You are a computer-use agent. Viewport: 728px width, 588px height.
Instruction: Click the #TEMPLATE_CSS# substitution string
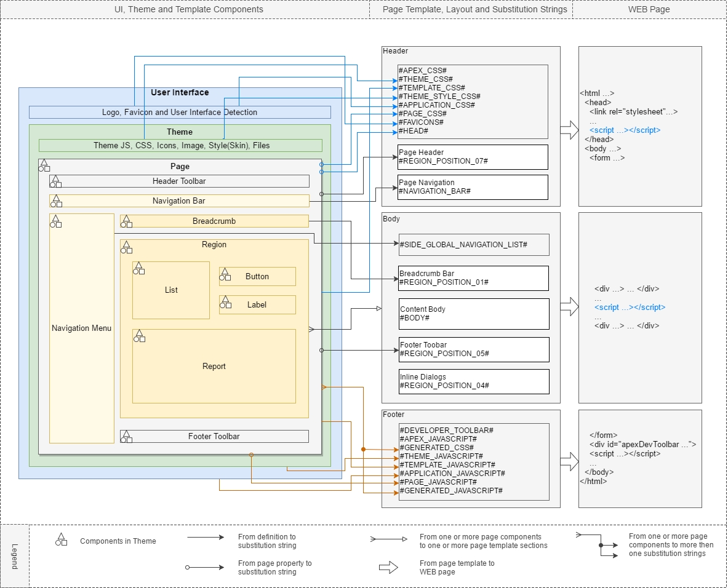point(432,88)
